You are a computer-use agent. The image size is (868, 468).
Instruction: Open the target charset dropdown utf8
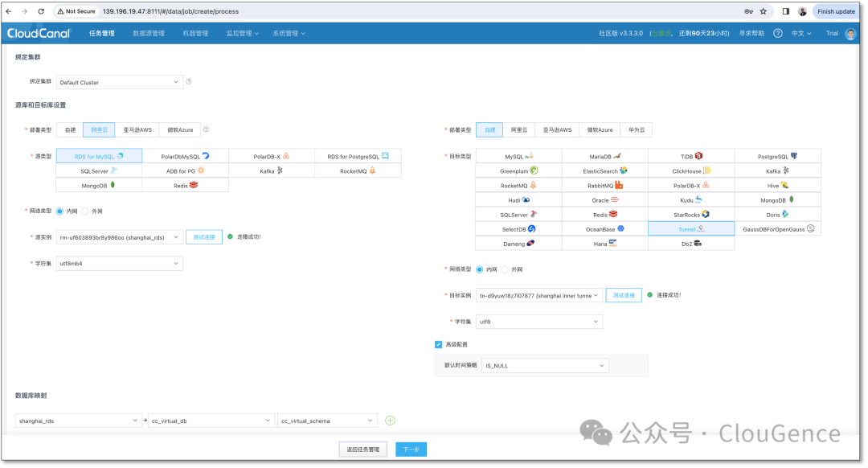(x=538, y=321)
